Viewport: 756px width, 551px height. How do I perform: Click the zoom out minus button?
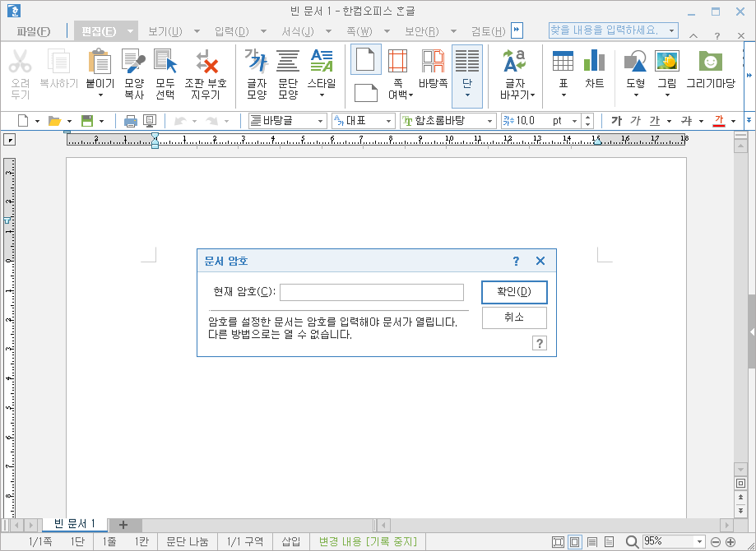716,542
